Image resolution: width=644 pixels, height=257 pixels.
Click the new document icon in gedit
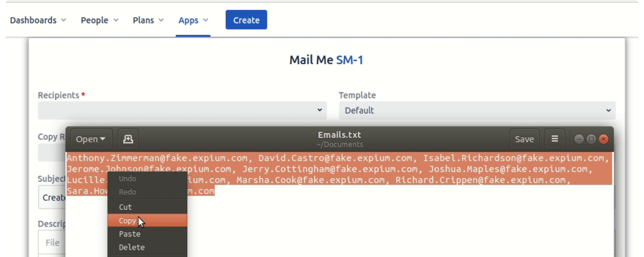pyautogui.click(x=128, y=139)
